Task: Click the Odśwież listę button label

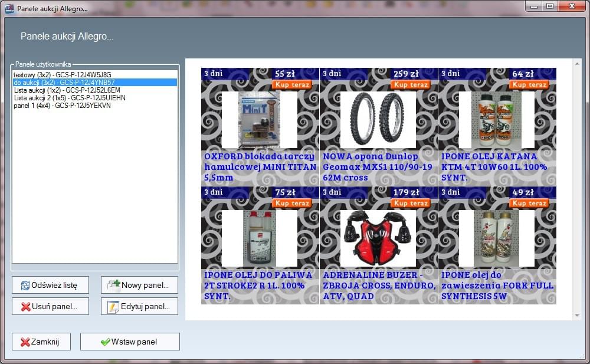Action: click(54, 286)
